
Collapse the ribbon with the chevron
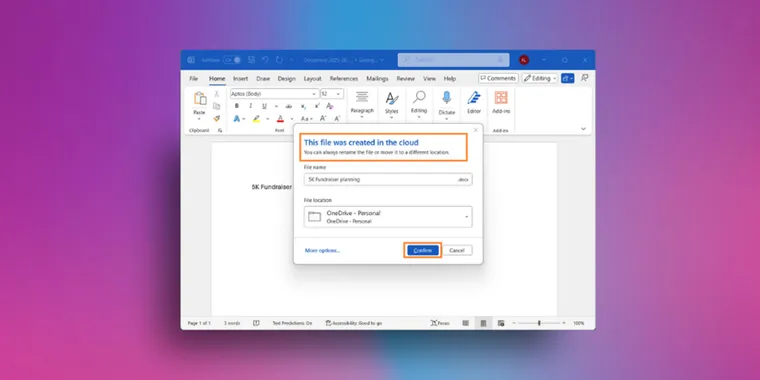coord(584,129)
